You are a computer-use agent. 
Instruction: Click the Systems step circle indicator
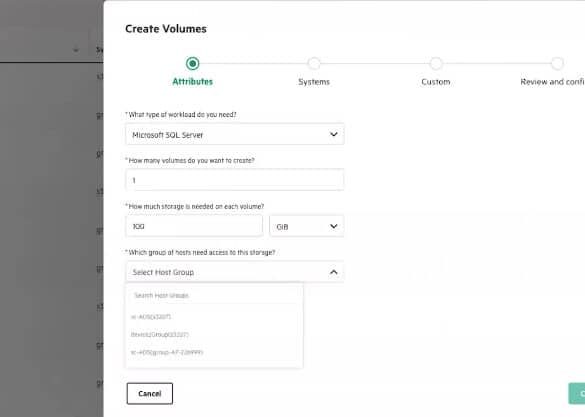tap(314, 64)
